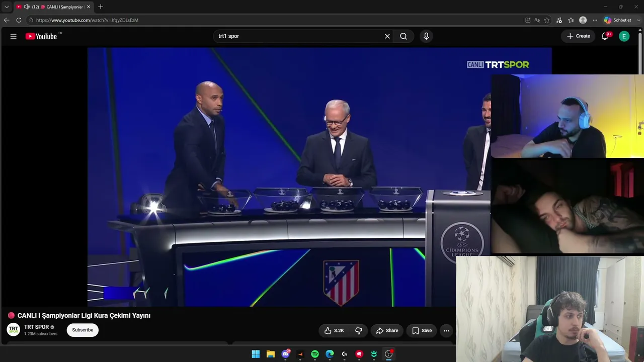Image resolution: width=644 pixels, height=362 pixels.
Task: Open File Explorer from the taskbar
Action: tap(270, 354)
